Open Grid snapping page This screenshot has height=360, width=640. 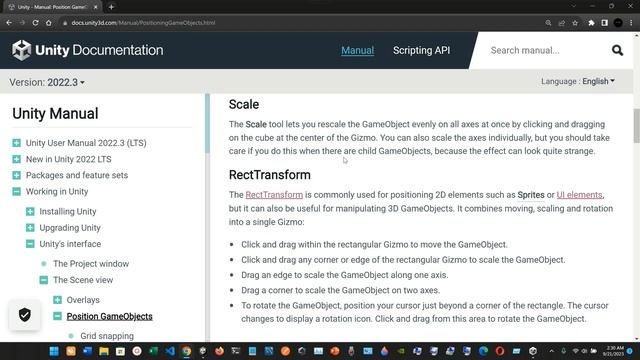click(107, 336)
